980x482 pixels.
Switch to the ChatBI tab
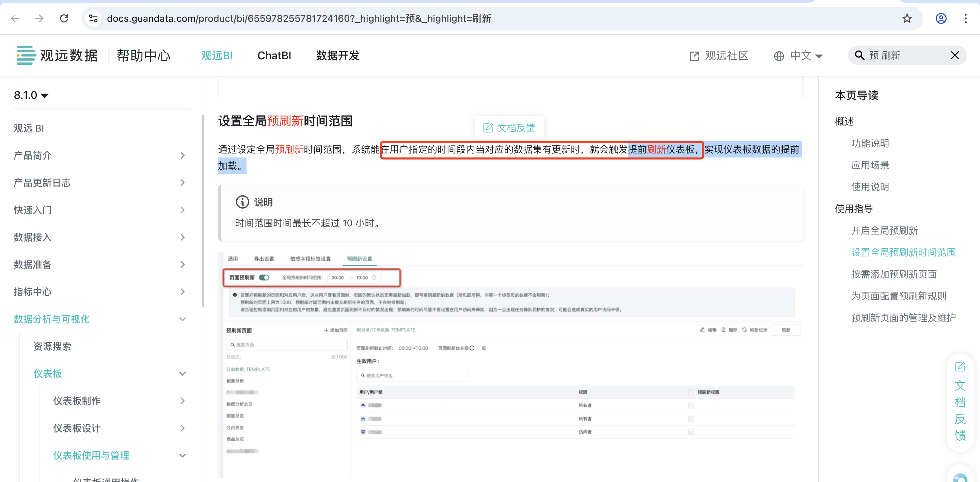(x=274, y=56)
